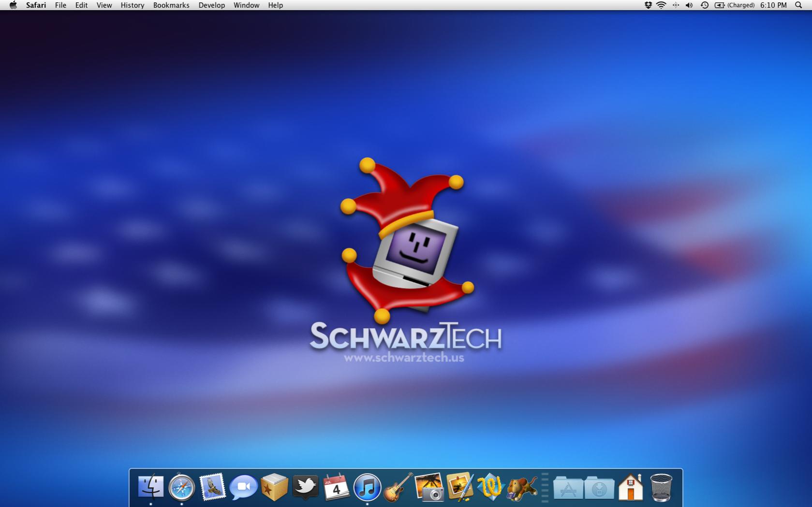This screenshot has height=507, width=812.
Task: Open the Edit menu
Action: coord(81,5)
